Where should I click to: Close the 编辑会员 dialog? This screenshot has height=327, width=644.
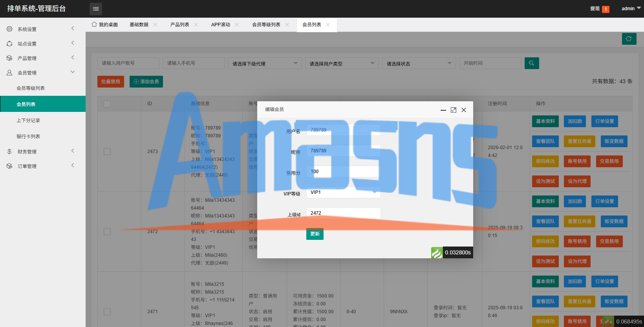(x=464, y=110)
